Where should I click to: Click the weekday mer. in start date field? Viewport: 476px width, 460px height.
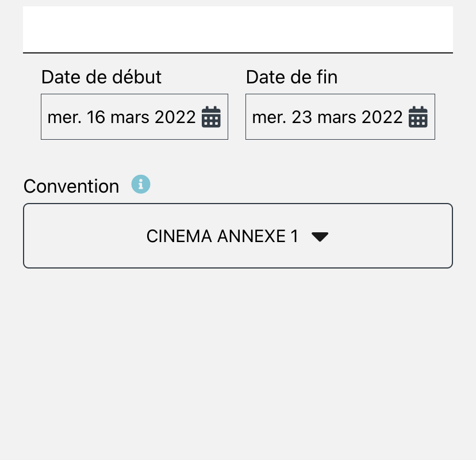(x=64, y=117)
